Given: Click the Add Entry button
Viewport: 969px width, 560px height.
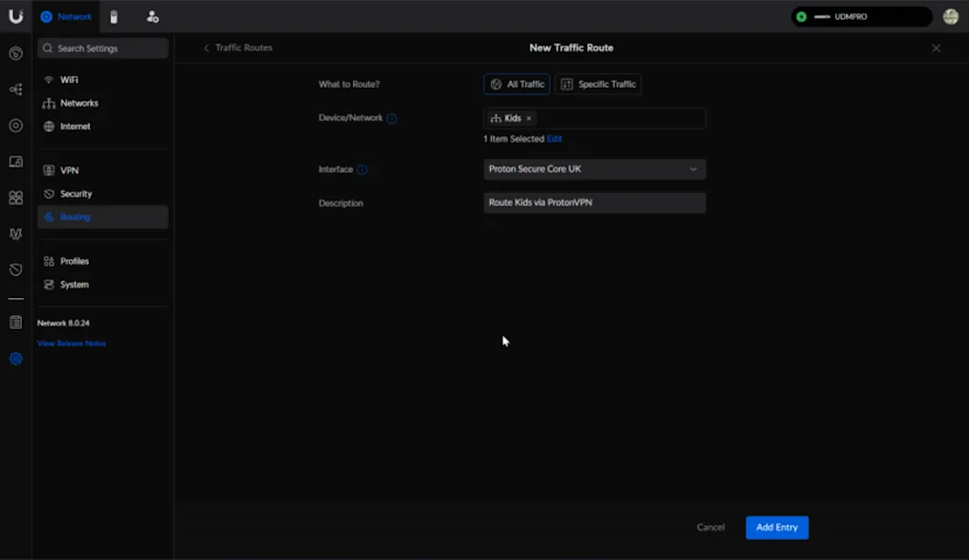Looking at the screenshot, I should click(777, 527).
